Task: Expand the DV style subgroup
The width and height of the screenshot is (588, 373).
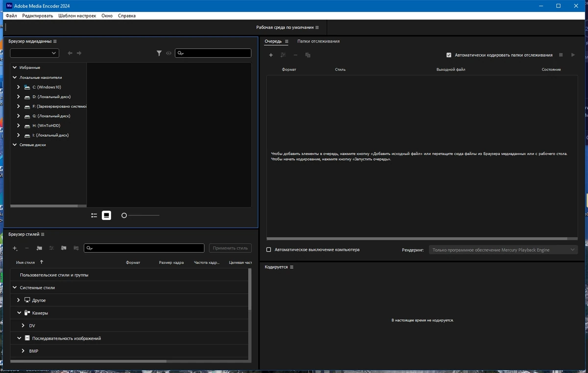Action: [23, 325]
